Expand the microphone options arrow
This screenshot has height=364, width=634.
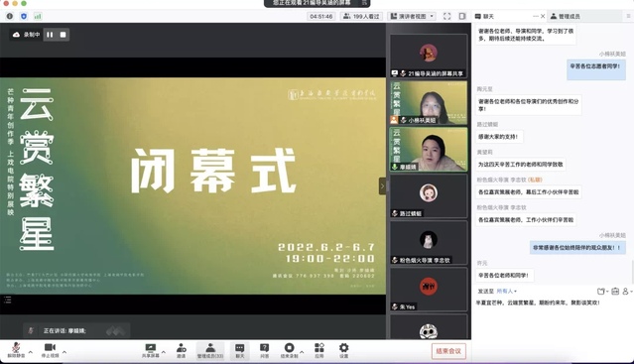[31, 352]
